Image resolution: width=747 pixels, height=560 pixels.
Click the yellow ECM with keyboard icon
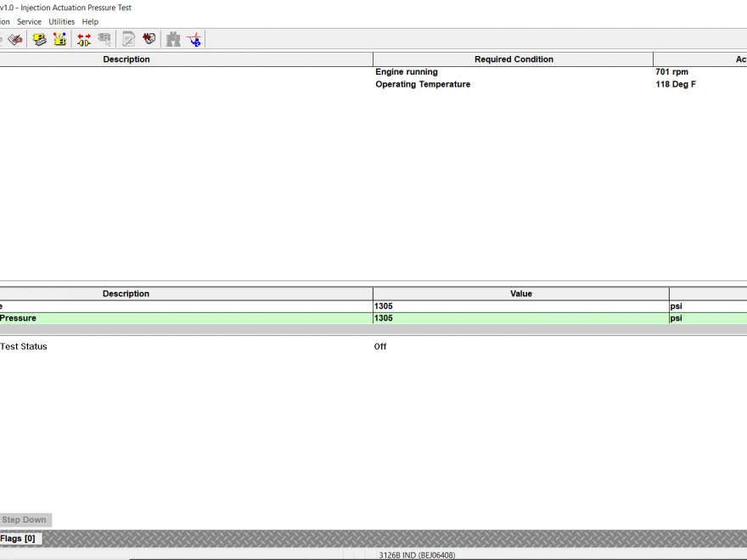tap(40, 39)
